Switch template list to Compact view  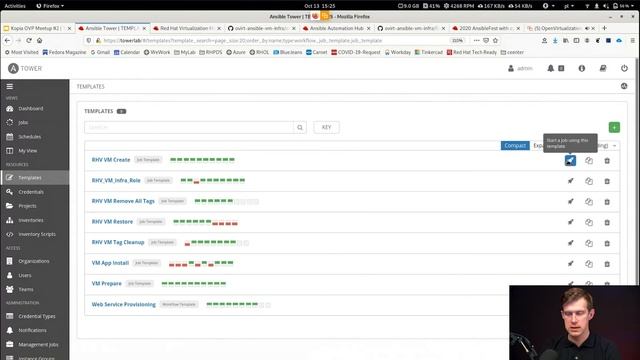click(x=515, y=146)
